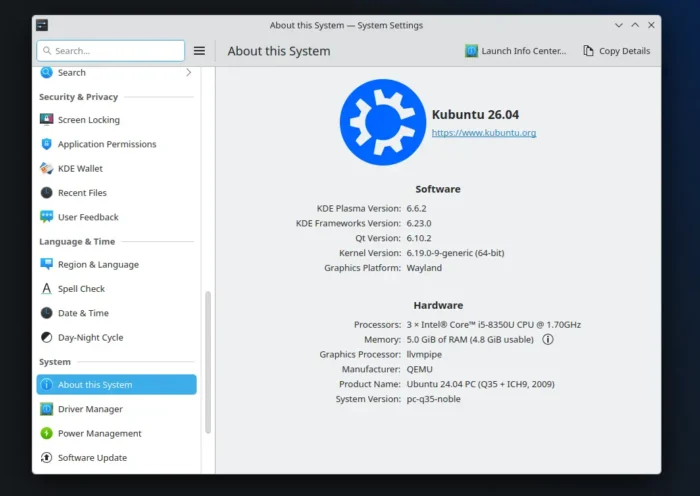Image resolution: width=700 pixels, height=496 pixels.
Task: Open the www.kubuntu.org link
Action: 483,133
